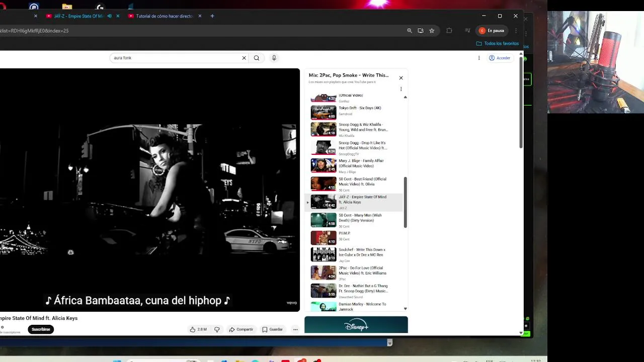Click the playlist scroll-down arrow
This screenshot has width=644, height=362.
coord(405,309)
